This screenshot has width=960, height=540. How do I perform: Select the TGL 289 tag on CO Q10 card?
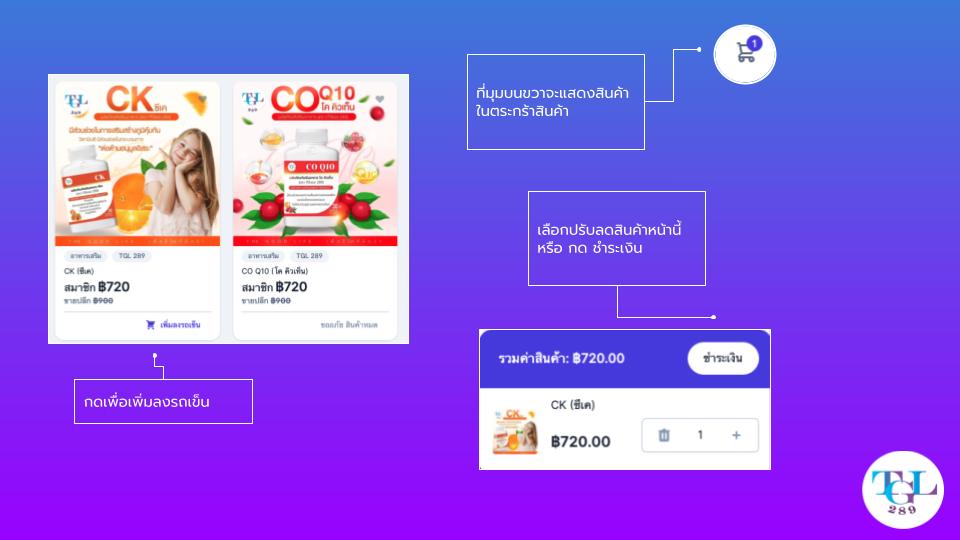[x=309, y=256]
